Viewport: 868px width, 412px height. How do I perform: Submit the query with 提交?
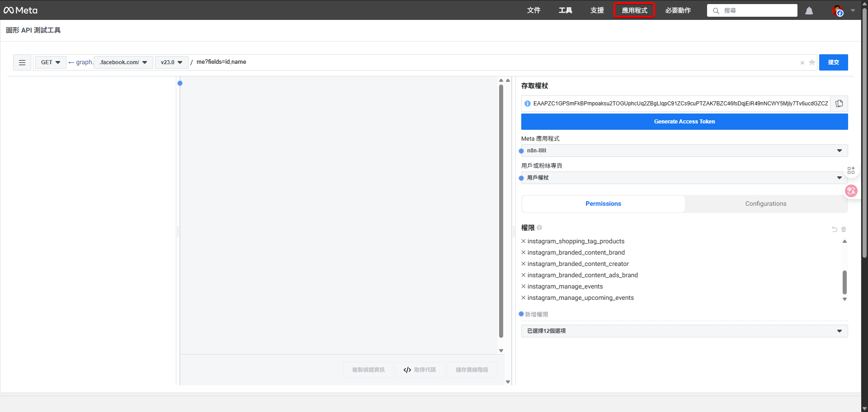tap(834, 62)
